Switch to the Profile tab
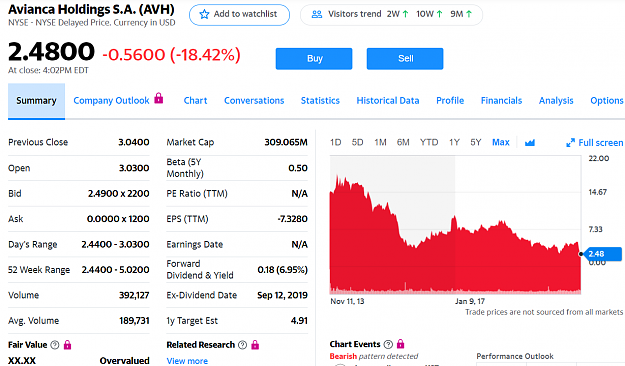Viewport: 625px width, 366px height. point(450,100)
